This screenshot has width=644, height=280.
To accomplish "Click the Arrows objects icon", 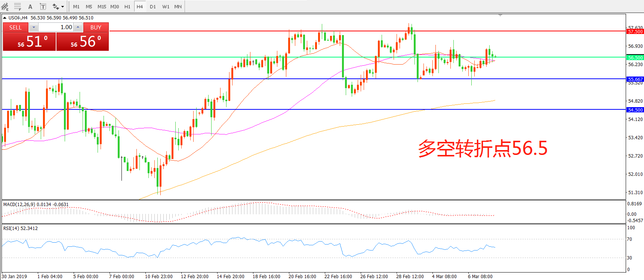I will 56,7.
